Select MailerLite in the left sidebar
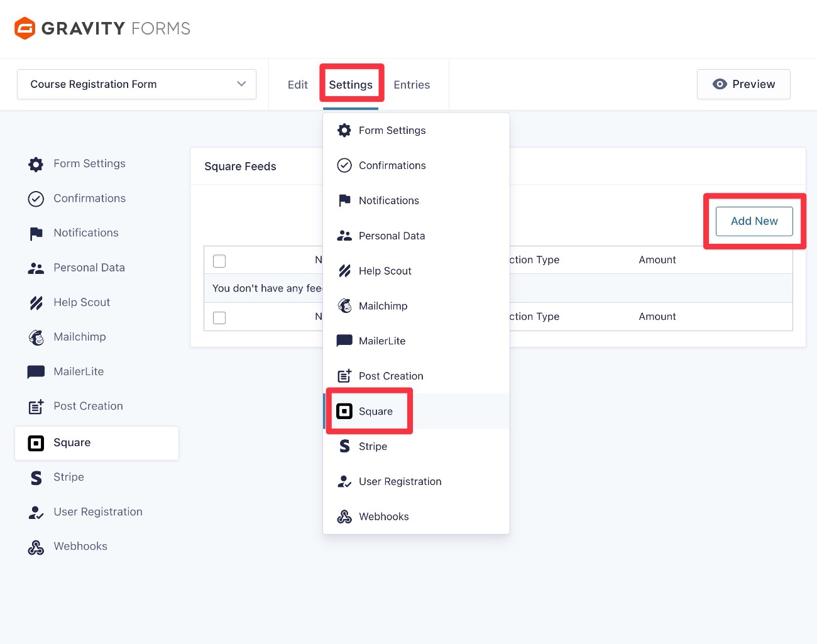 [79, 371]
